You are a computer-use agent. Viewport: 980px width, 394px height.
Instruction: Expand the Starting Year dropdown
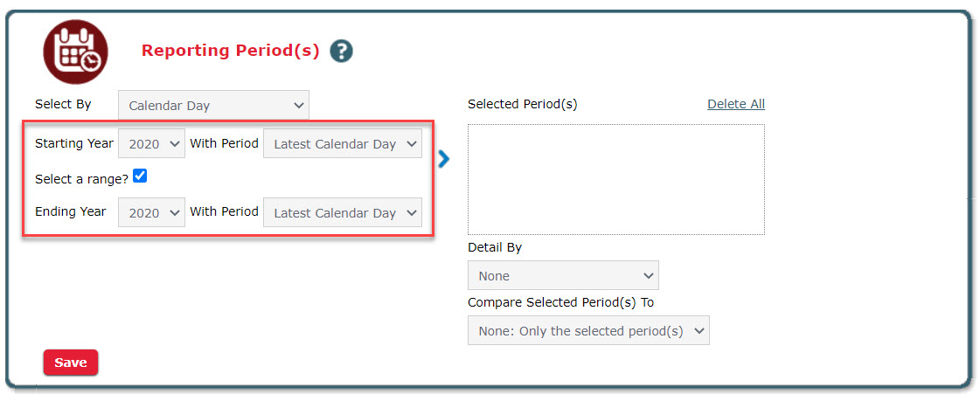click(151, 144)
